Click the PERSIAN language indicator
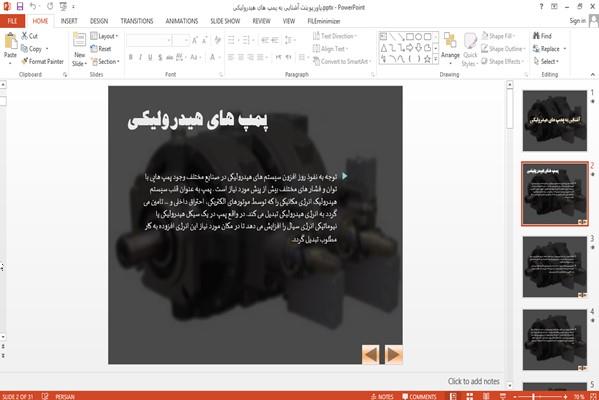 coord(65,396)
